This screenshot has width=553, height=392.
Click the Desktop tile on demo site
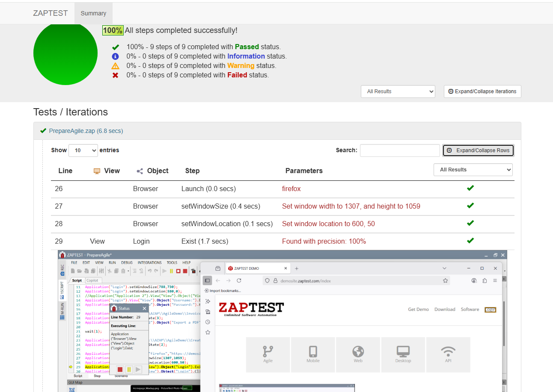click(x=403, y=354)
